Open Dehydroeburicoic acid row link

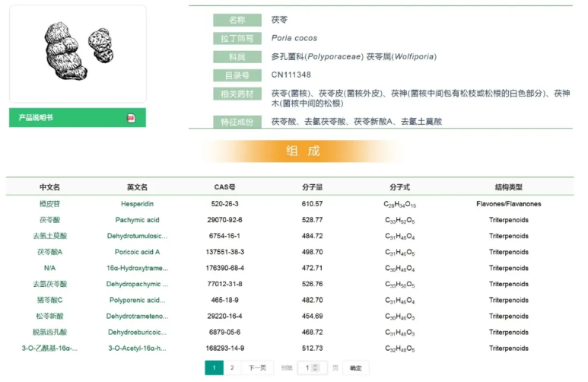[x=137, y=333]
